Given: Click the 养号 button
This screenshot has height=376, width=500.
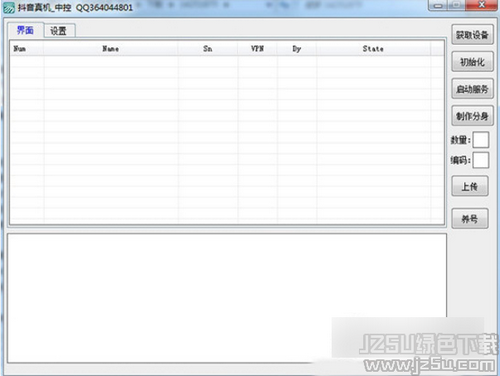Looking at the screenshot, I should pos(470,218).
